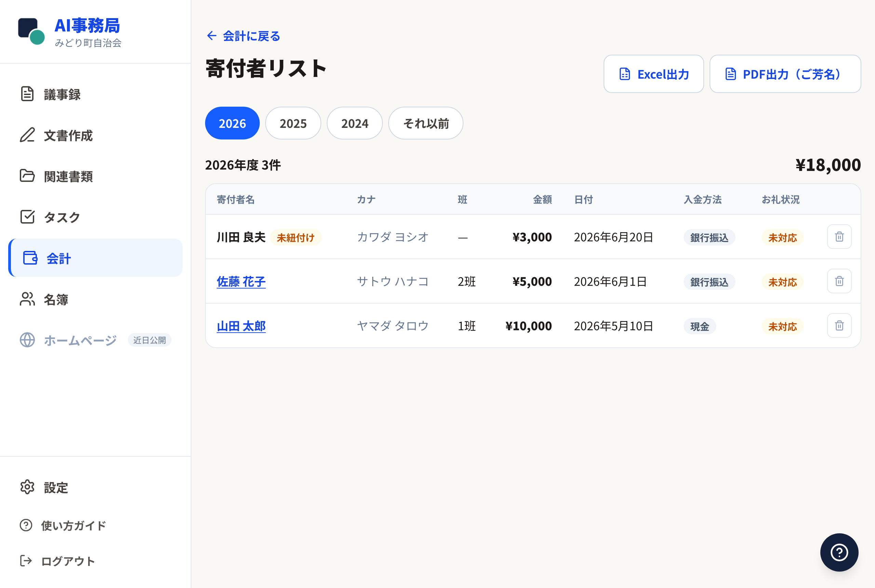This screenshot has height=588, width=875.
Task: Switch to the 2024 year tab
Action: coord(354,123)
